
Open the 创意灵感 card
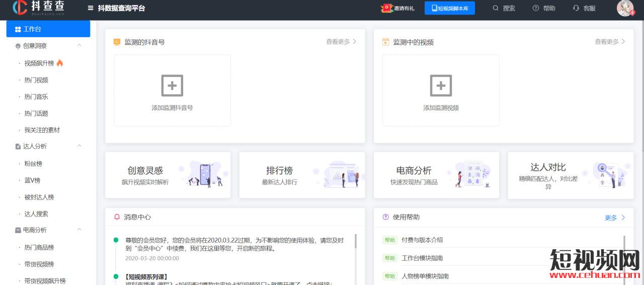pos(168,175)
